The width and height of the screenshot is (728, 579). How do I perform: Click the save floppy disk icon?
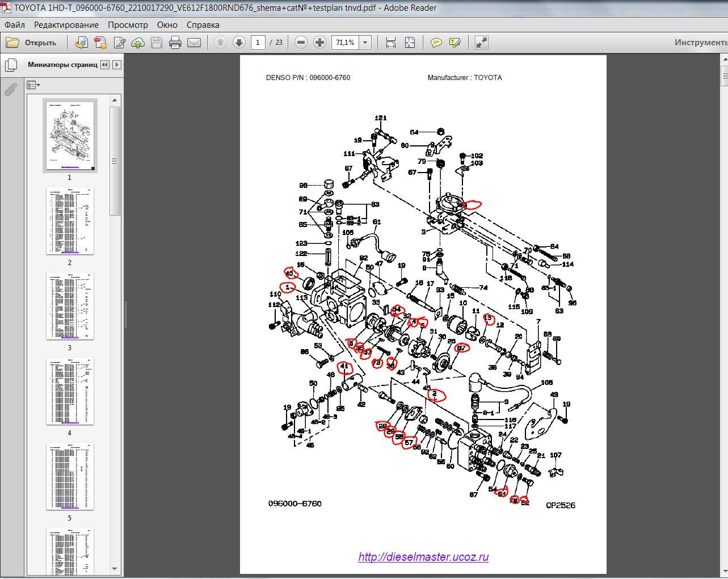coord(157,43)
